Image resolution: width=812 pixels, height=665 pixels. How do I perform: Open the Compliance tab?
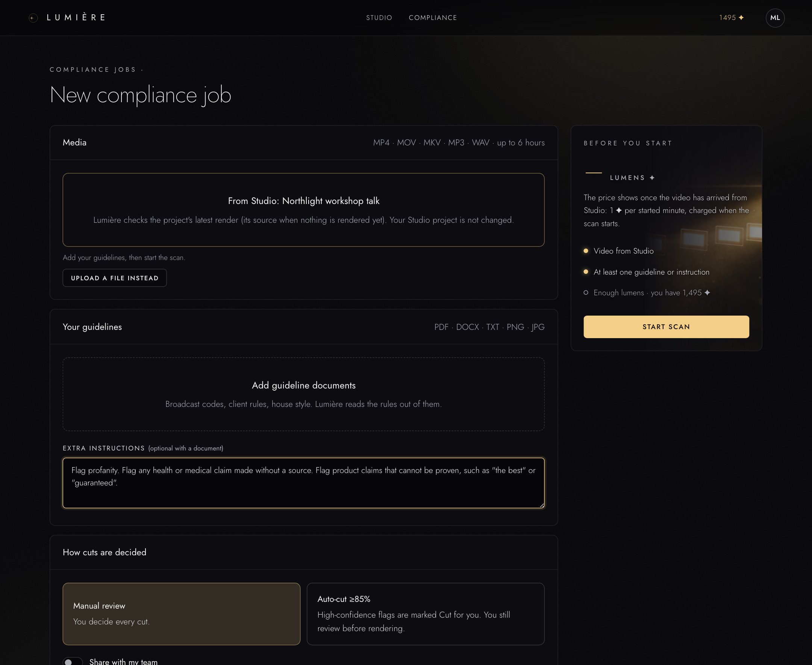pos(433,18)
